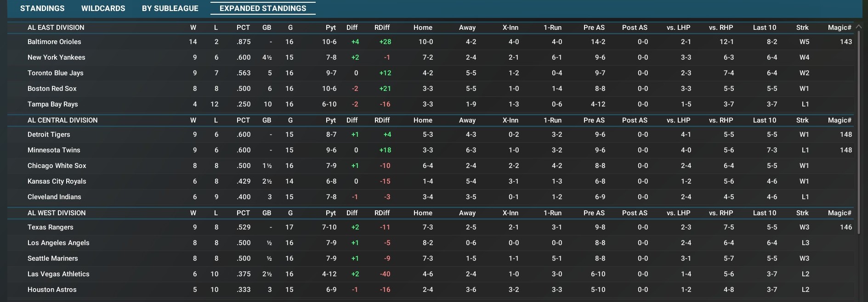Select the Texas Rangers row link
This screenshot has height=302, width=868.
coord(50,227)
